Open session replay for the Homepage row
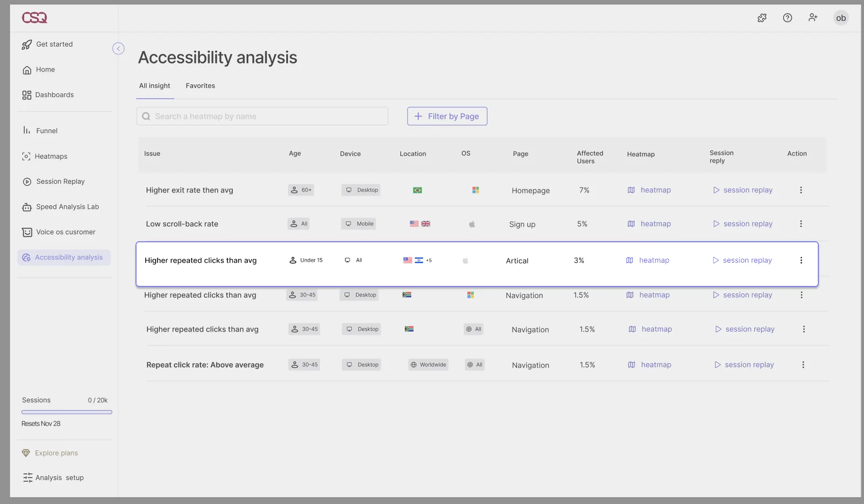Viewport: 864px width, 504px height. click(743, 190)
